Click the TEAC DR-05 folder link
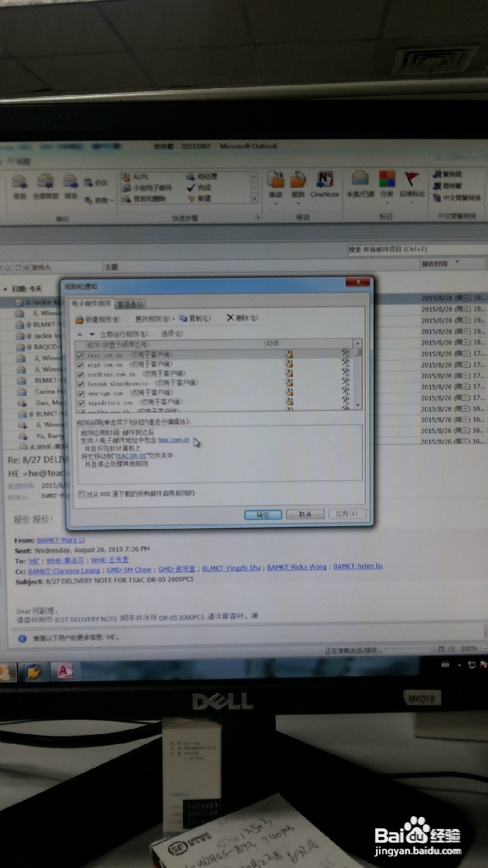The width and height of the screenshot is (488, 868). (x=130, y=456)
